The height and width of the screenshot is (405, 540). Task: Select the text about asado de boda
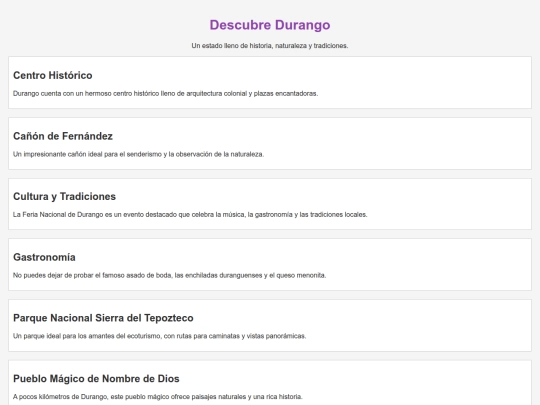click(169, 275)
